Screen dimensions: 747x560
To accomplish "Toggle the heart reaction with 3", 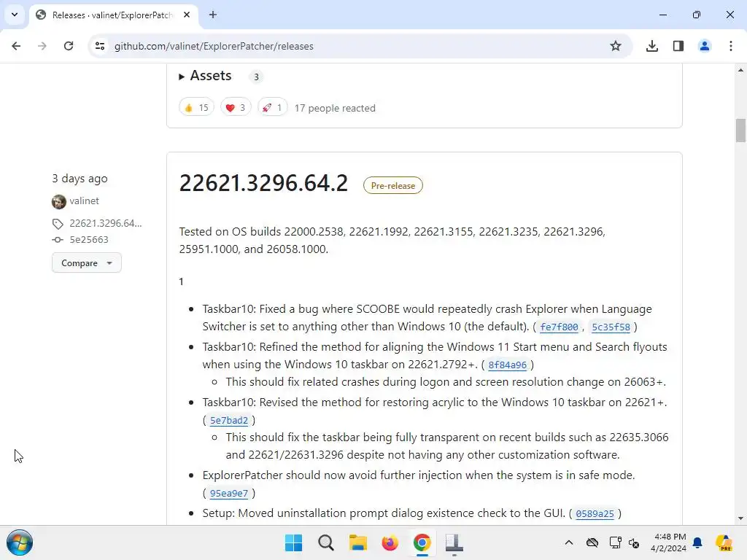I will [236, 108].
